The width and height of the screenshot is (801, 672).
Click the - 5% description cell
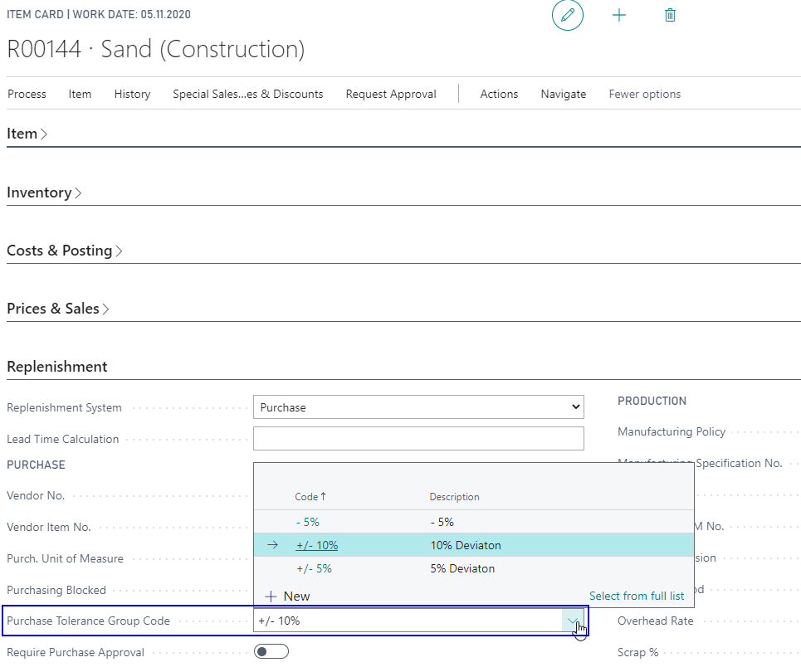coord(442,522)
